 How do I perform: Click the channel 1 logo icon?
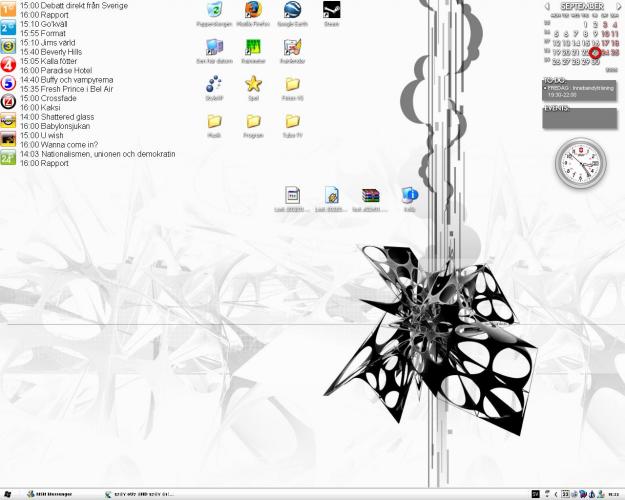8,9
